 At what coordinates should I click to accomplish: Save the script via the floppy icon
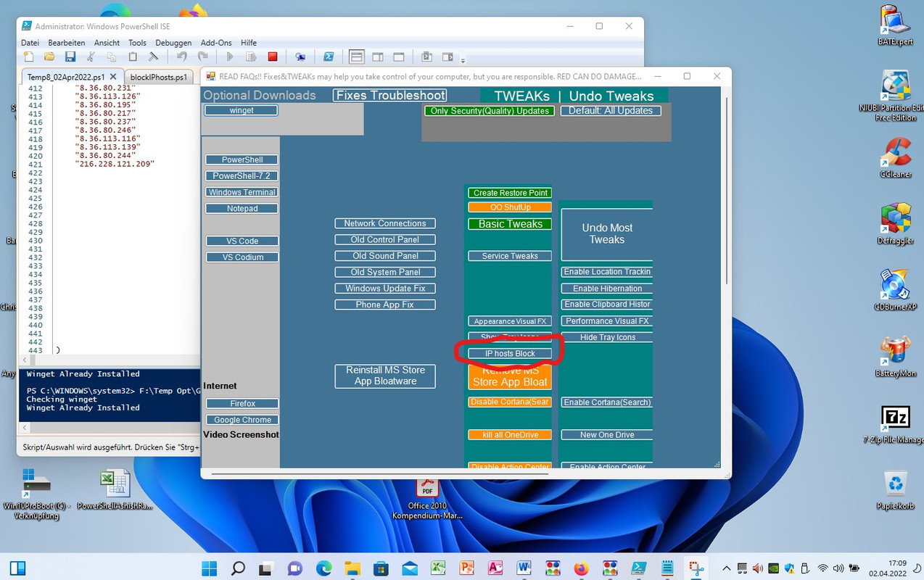[x=70, y=57]
